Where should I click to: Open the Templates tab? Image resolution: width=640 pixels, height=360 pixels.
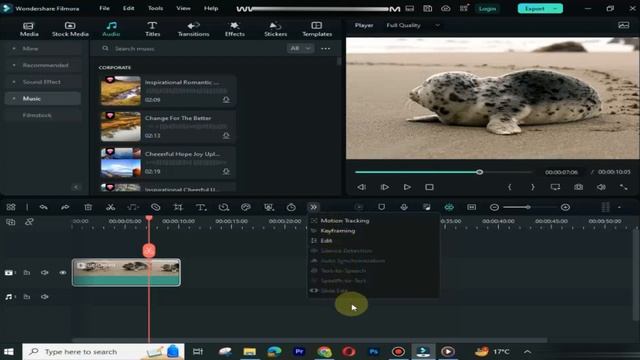click(317, 29)
